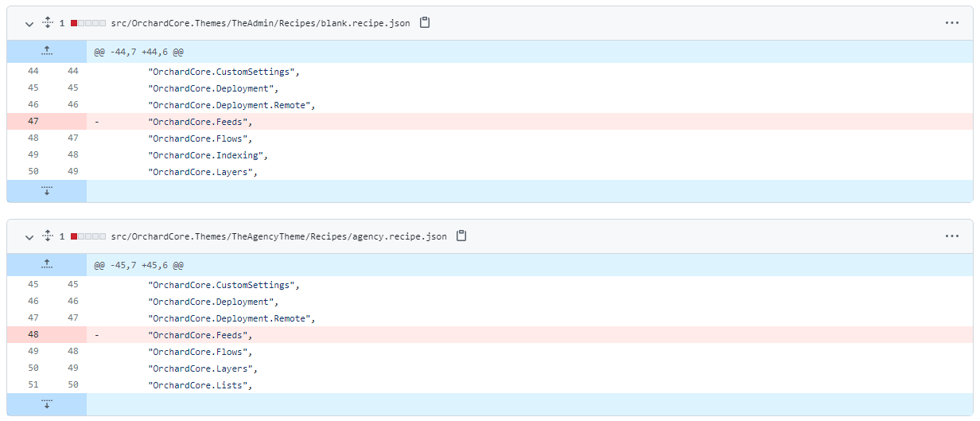Click "OrchardCore.Flows" in agency.recipe.json
This screenshot has width=980, height=421.
point(200,352)
